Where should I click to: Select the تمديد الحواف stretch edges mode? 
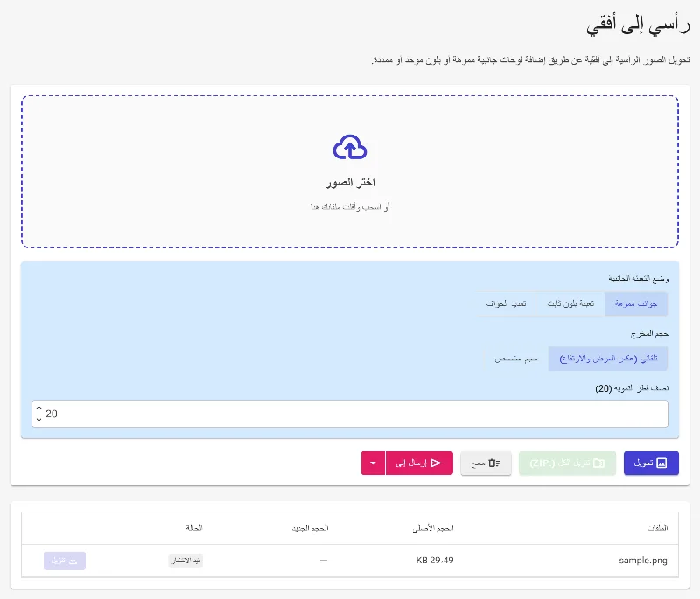pyautogui.click(x=506, y=303)
